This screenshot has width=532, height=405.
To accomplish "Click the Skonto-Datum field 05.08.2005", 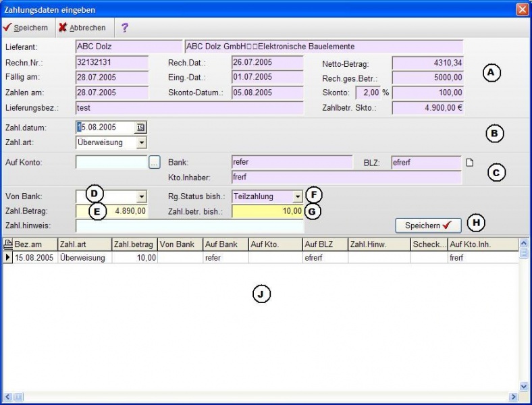I will coord(267,92).
